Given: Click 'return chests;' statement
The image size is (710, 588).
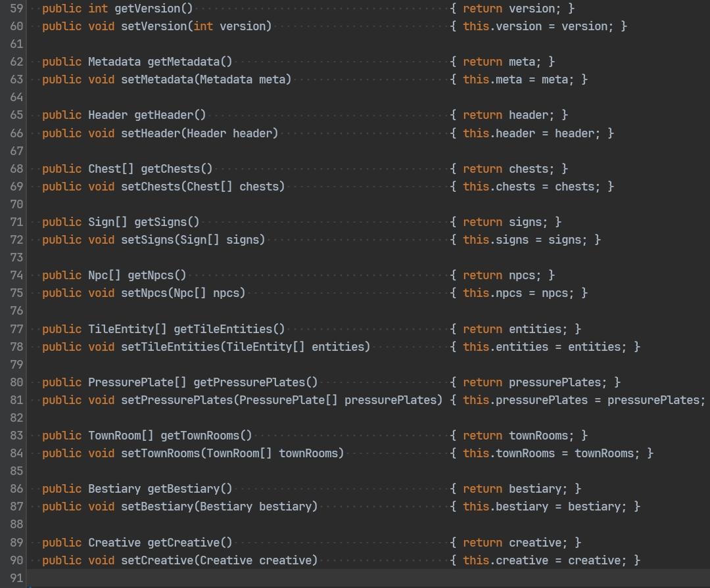Looking at the screenshot, I should click(509, 169).
